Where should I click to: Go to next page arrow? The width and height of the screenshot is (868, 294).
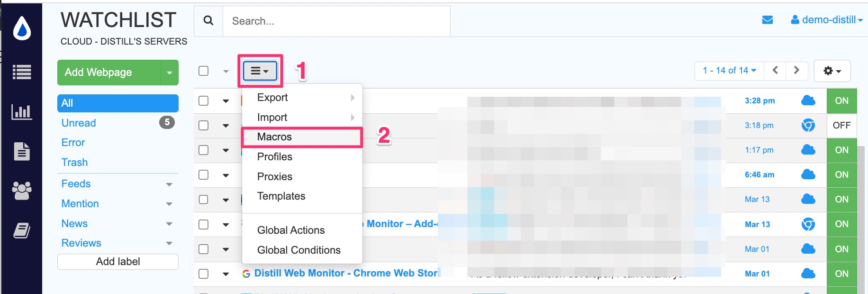coord(796,70)
